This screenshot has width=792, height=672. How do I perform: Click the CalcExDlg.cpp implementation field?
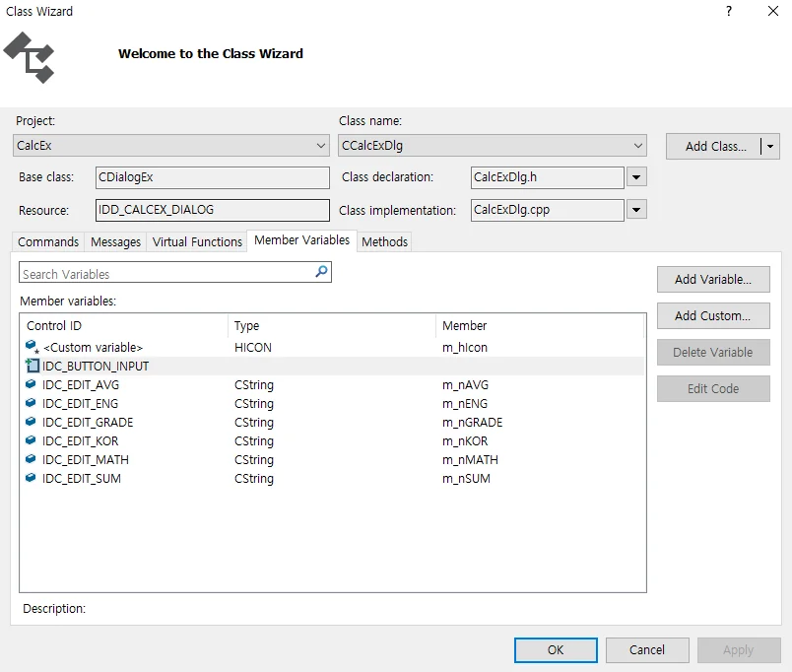tap(548, 210)
